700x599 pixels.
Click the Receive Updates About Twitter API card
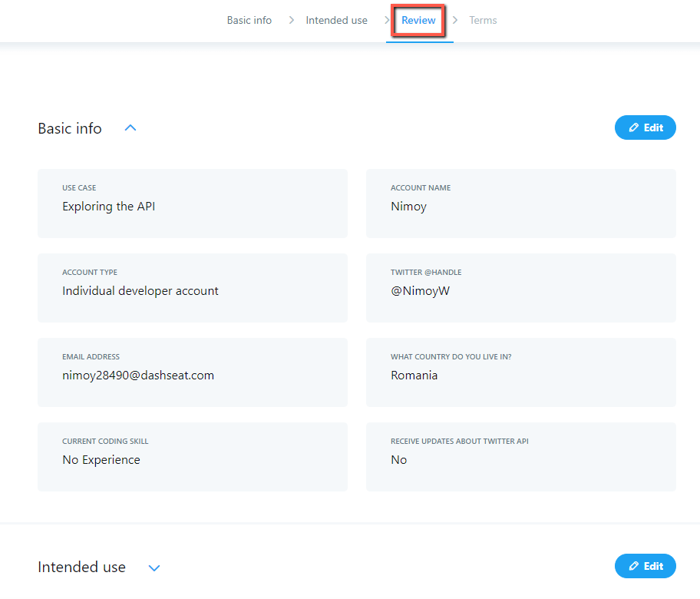(520, 457)
